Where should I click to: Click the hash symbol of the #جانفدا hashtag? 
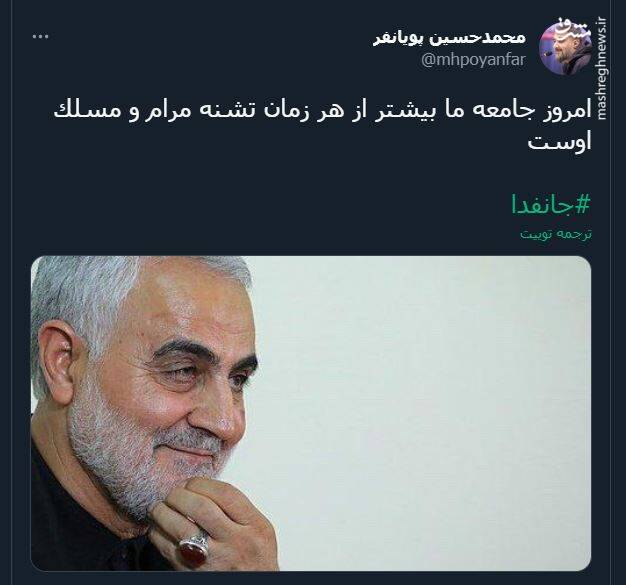click(x=582, y=205)
